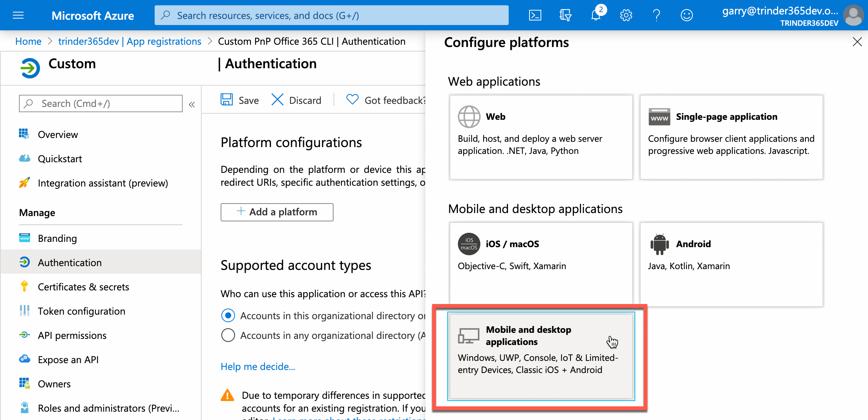Click the garry@trinder365dev account name
Screen dimensions: 868x420
tap(780, 11)
